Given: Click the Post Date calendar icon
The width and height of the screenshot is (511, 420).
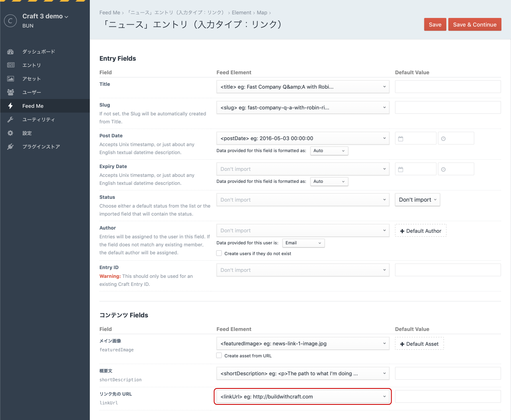Looking at the screenshot, I should click(401, 139).
